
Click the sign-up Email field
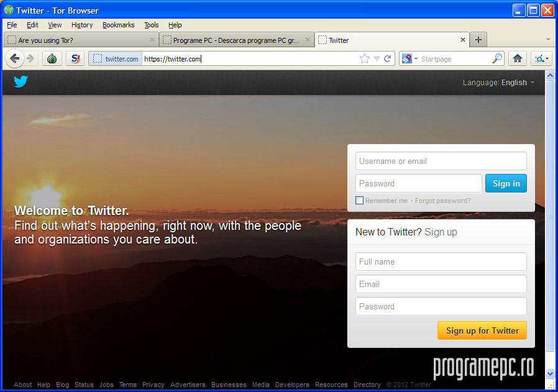coord(441,284)
